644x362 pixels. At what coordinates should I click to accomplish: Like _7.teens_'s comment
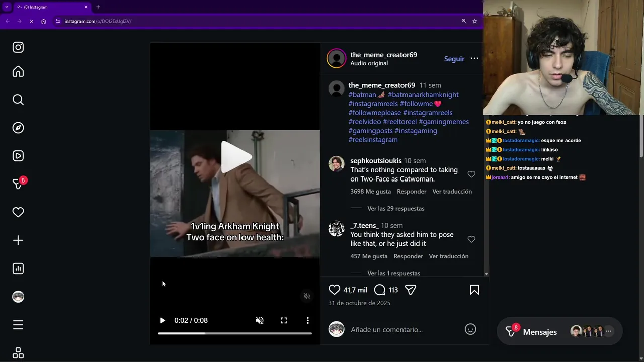click(x=471, y=239)
